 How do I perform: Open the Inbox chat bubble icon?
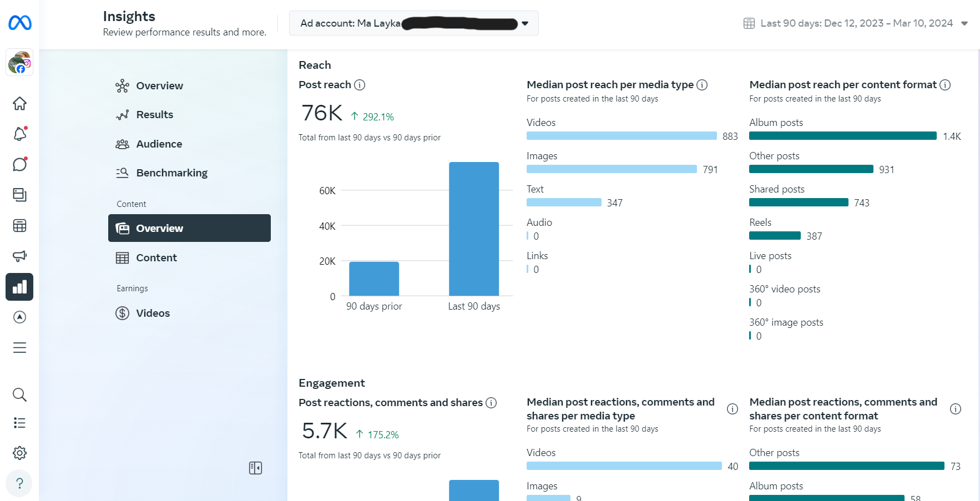click(19, 164)
